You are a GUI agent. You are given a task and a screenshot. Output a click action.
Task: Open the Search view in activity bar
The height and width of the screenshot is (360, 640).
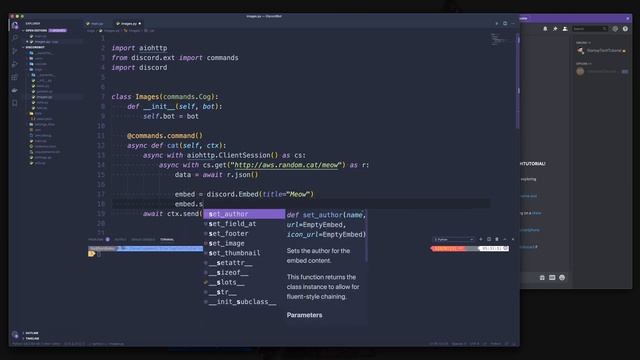15,38
